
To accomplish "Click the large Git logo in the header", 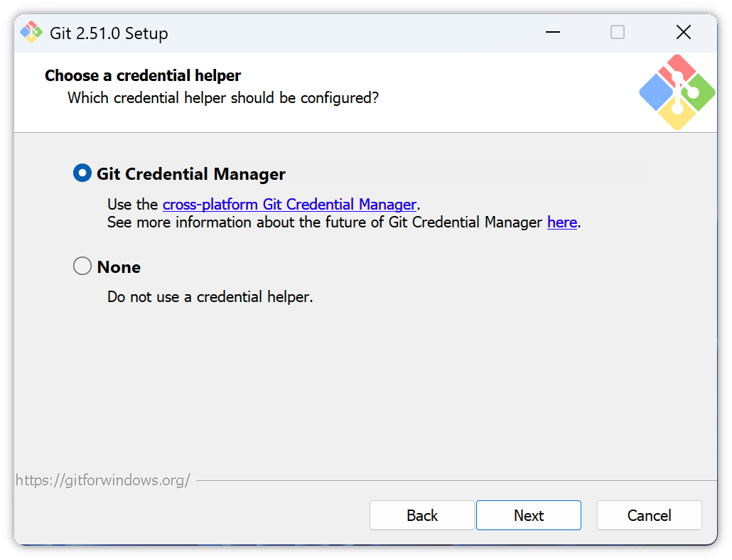I will click(x=676, y=92).
